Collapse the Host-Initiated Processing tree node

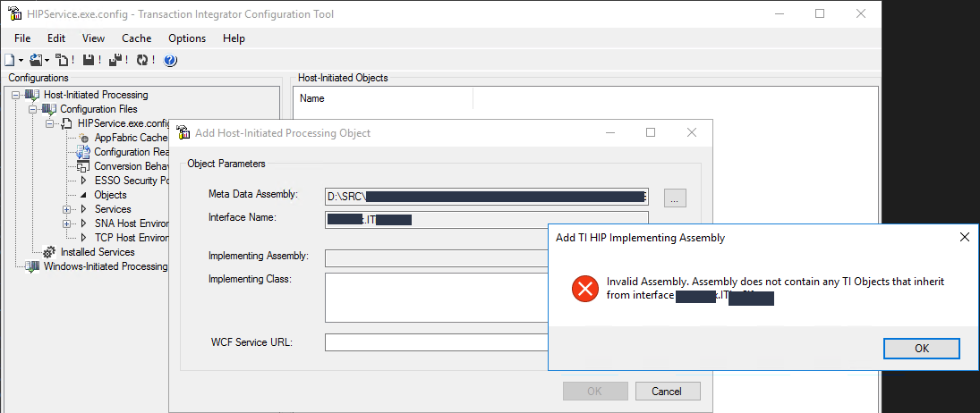(17, 95)
